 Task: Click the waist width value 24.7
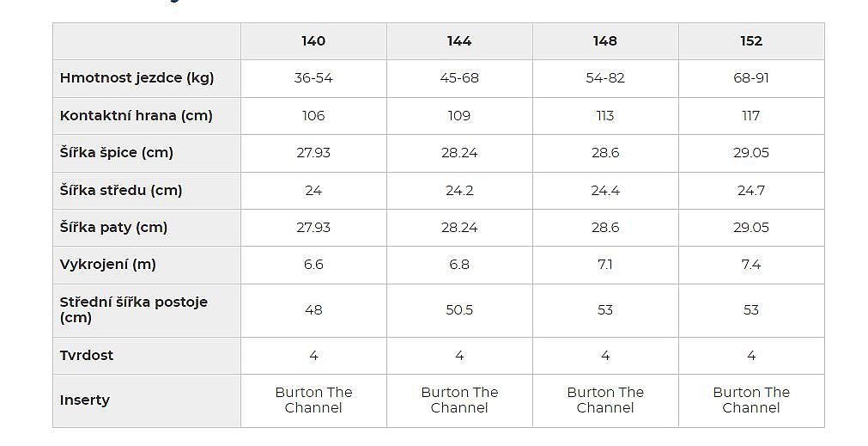pyautogui.click(x=751, y=191)
